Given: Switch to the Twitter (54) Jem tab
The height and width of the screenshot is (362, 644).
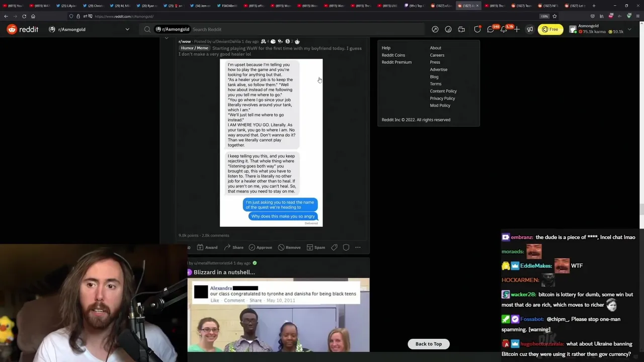Looking at the screenshot, I should tap(202, 6).
